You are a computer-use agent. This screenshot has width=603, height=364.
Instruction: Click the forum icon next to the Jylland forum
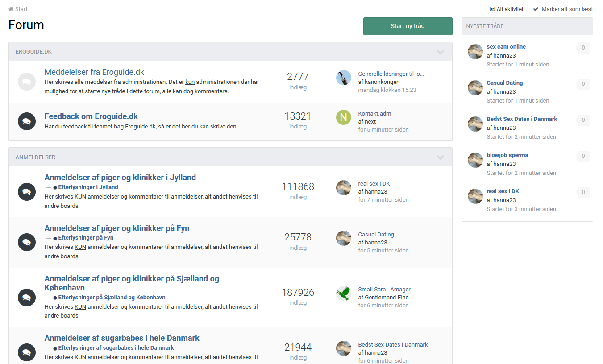click(x=26, y=192)
